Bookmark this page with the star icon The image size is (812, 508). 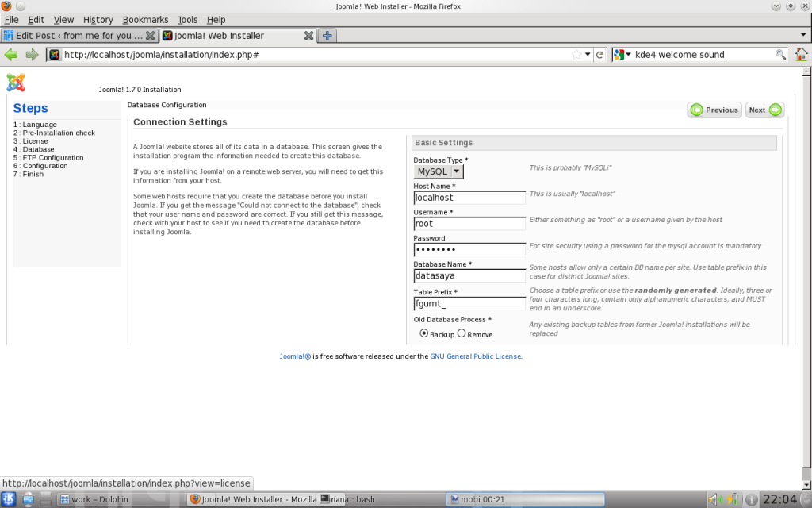coord(576,55)
